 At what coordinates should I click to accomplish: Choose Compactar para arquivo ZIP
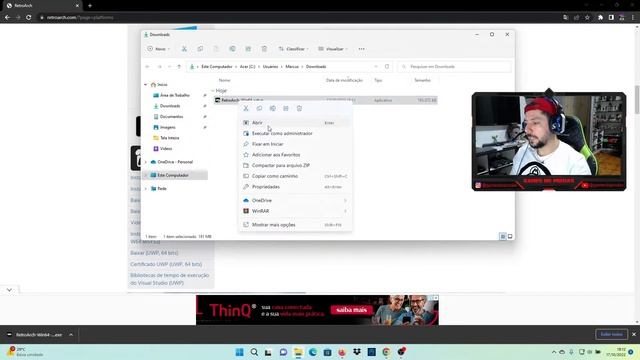pyautogui.click(x=296, y=165)
